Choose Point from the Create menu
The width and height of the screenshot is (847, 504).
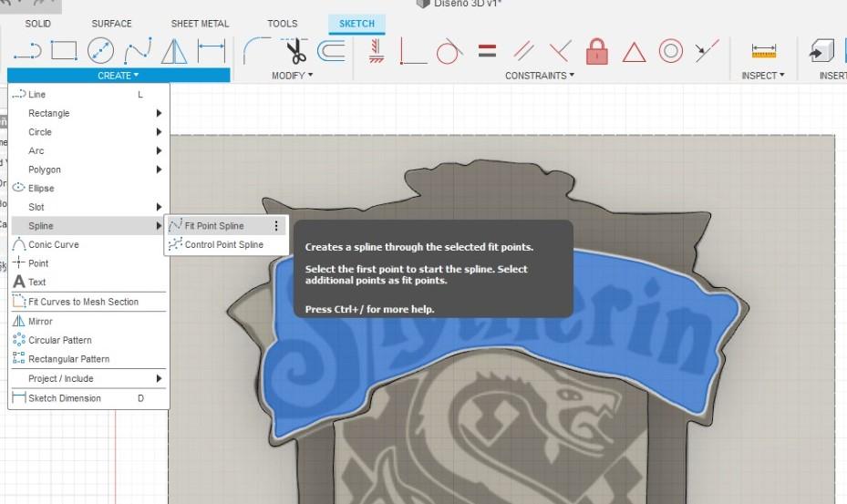[88, 263]
